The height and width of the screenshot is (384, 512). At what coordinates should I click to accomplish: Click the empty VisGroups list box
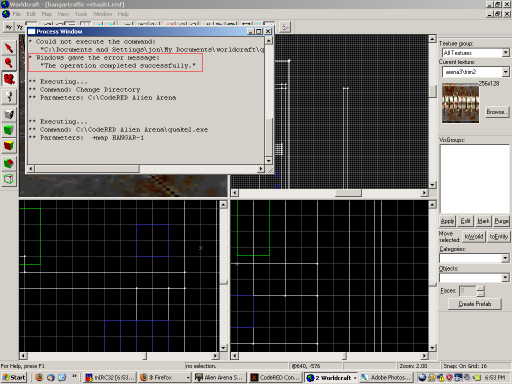[x=475, y=179]
